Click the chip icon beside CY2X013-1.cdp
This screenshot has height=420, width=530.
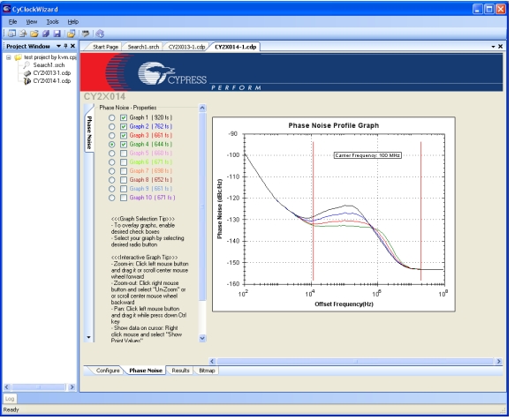[x=27, y=72]
